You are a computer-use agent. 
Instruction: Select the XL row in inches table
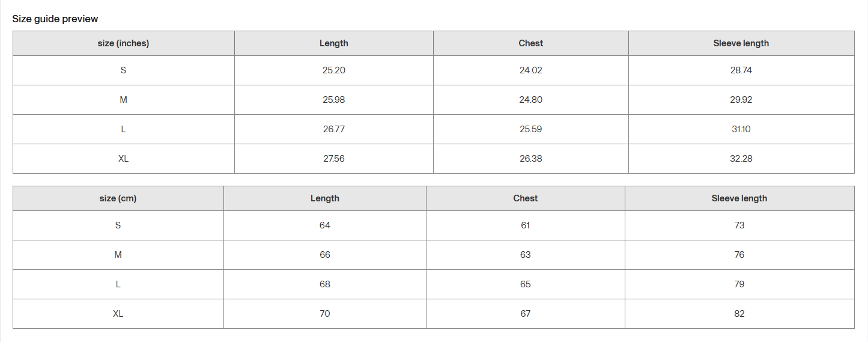point(123,159)
